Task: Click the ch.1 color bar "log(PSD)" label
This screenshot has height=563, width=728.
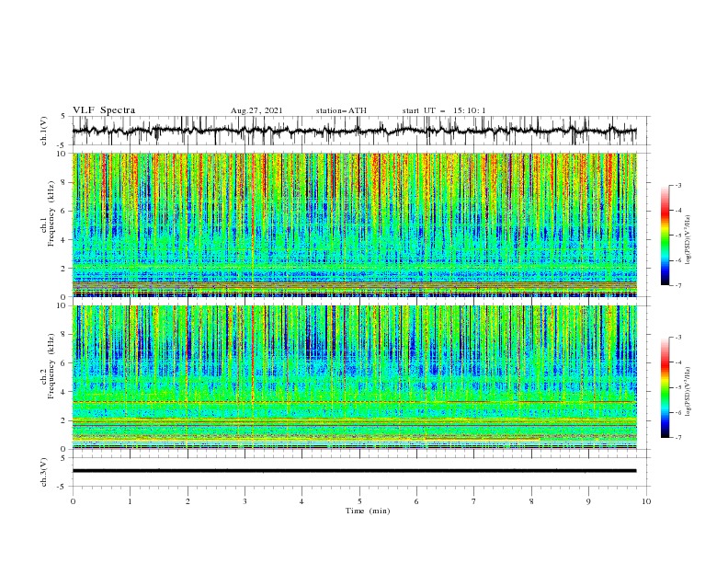Action: point(688,240)
